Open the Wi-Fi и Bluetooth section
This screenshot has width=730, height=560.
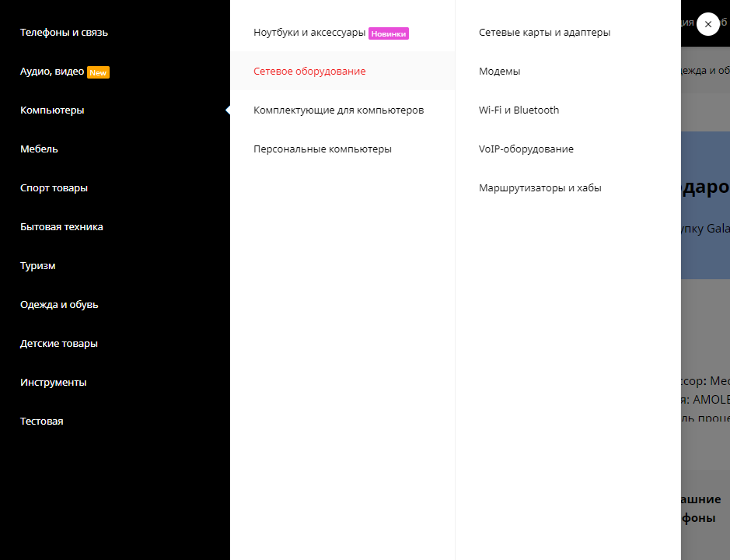519,110
